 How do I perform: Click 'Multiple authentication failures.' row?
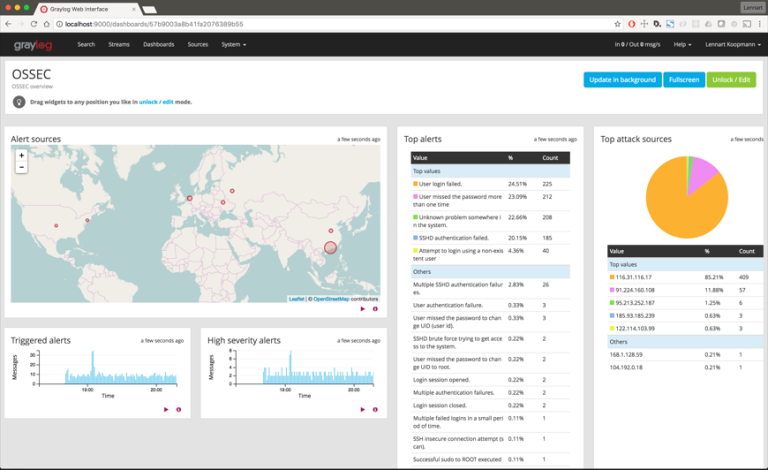coord(490,393)
